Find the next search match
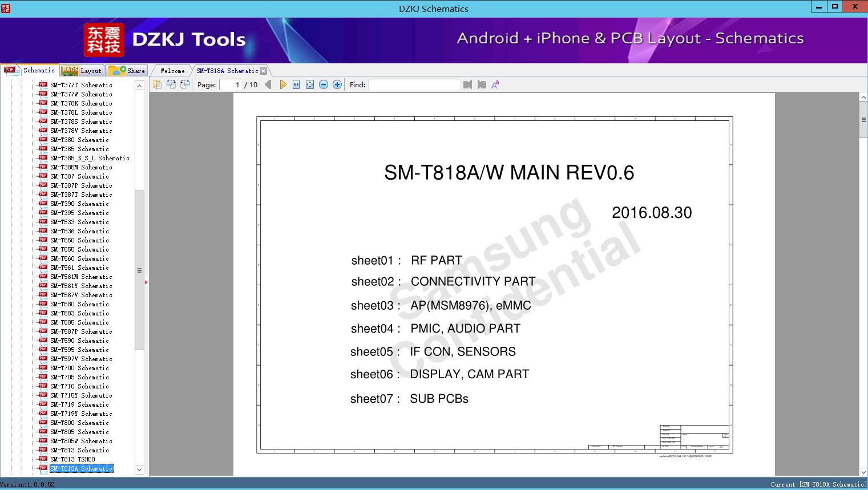Screen dimensions: 868x490 (x=482, y=84)
